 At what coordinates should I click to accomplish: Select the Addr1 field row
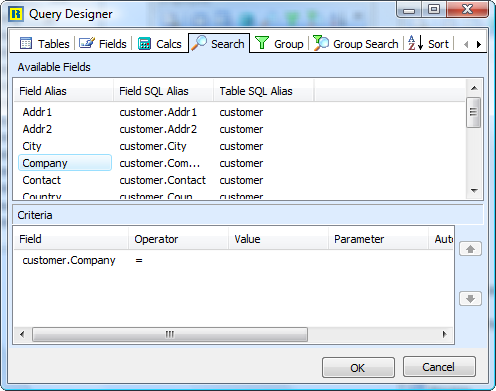click(x=239, y=112)
